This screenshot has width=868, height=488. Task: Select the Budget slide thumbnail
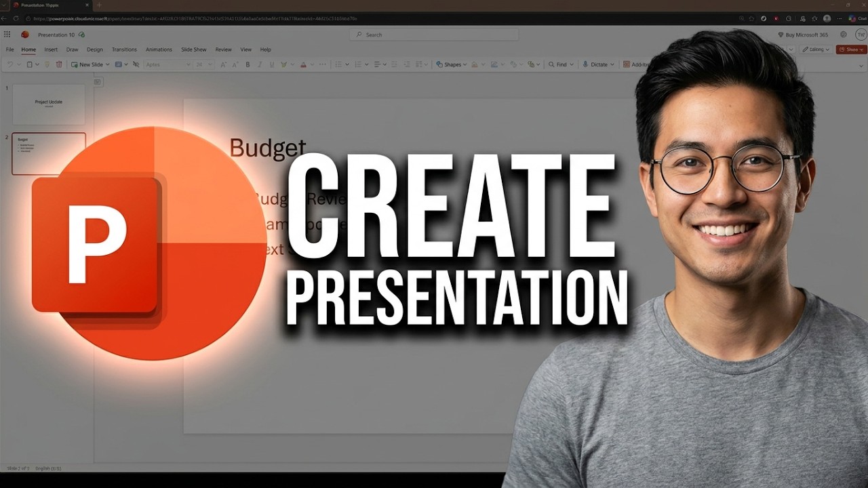point(49,153)
